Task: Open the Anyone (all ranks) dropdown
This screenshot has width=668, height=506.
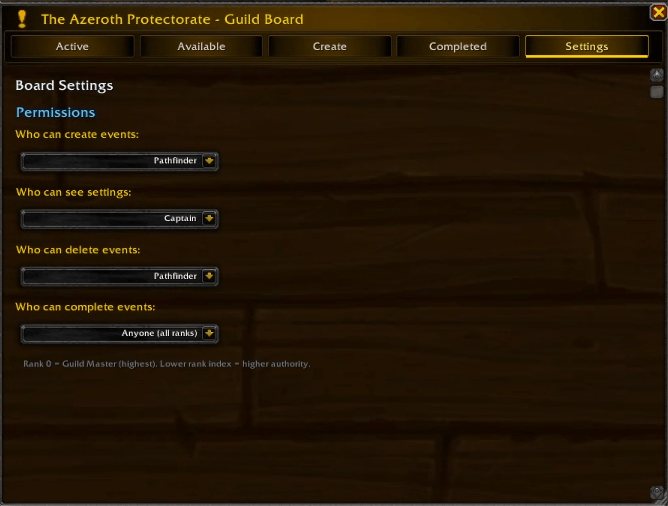Action: [119, 333]
